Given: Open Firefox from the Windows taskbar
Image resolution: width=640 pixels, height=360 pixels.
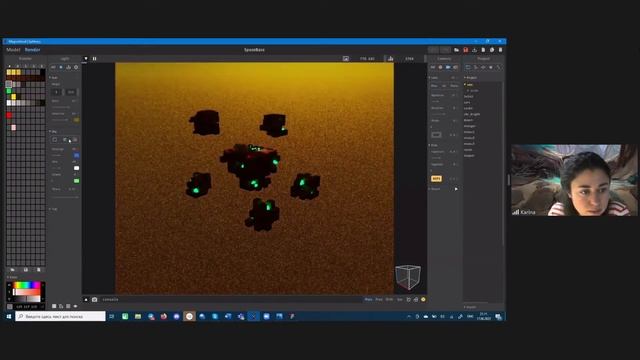Looking at the screenshot, I should 164,316.
